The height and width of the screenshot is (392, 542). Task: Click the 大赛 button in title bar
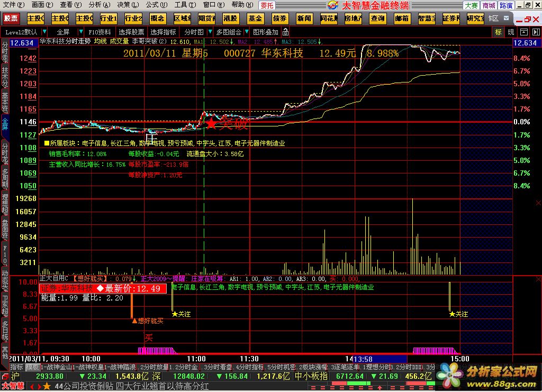471,5
